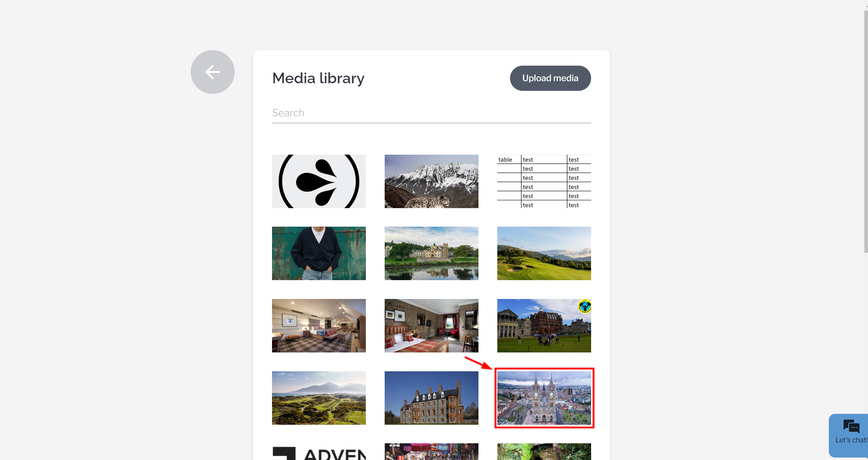Click the page vertical scrollbar
This screenshot has height=460, width=868.
(x=865, y=132)
